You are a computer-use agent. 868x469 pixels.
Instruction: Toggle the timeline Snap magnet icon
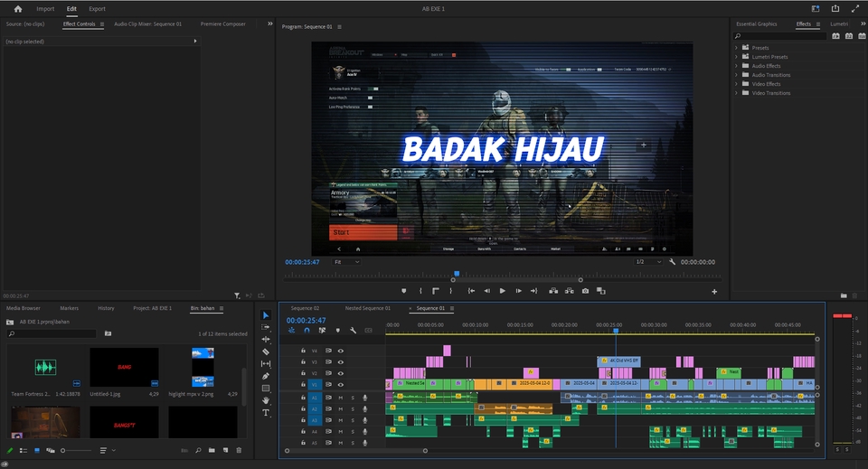point(307,331)
